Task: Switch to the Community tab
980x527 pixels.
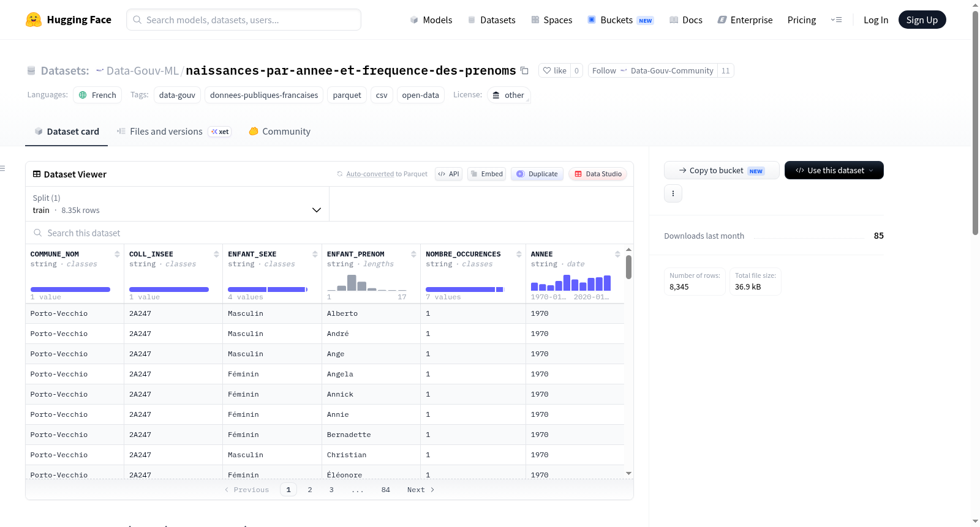Action: tap(279, 131)
